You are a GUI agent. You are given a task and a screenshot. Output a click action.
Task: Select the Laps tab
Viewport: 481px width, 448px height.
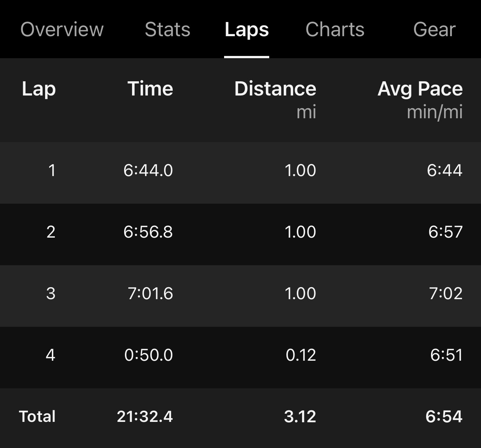tap(246, 29)
